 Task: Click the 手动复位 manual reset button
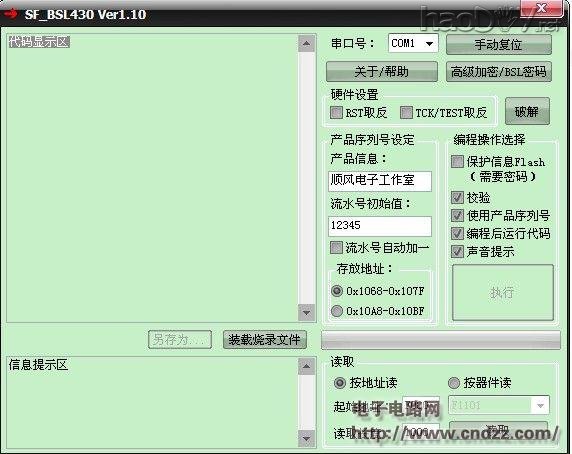point(499,44)
